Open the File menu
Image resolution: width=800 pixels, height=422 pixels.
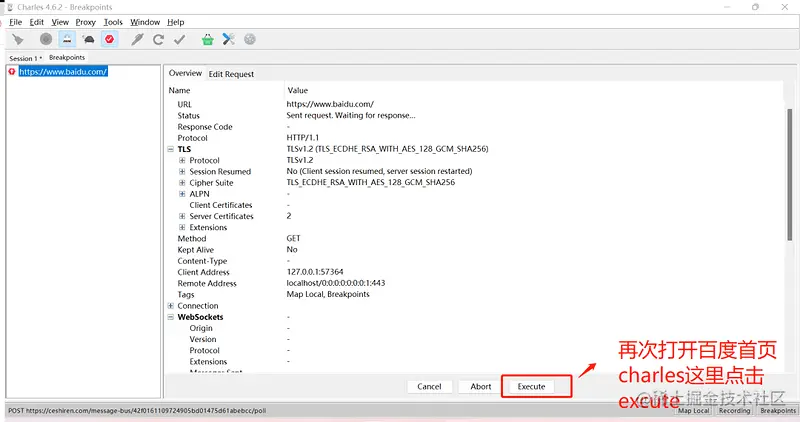[15, 22]
